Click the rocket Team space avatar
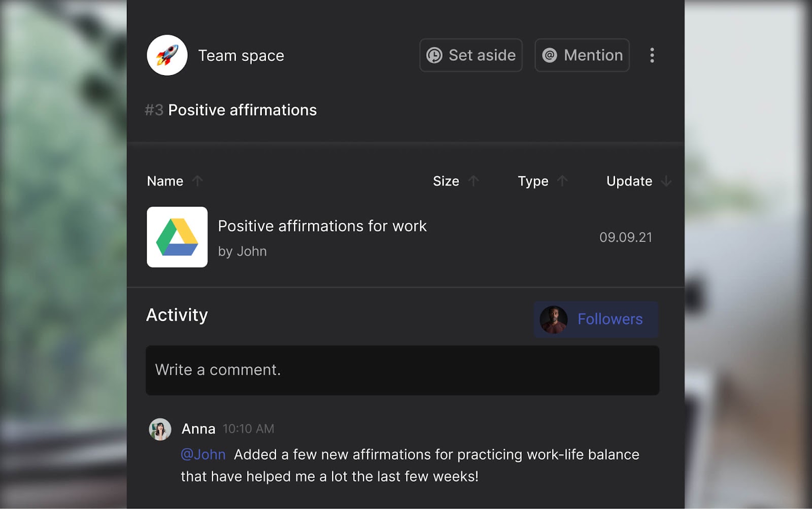The height and width of the screenshot is (509, 812). tap(167, 55)
